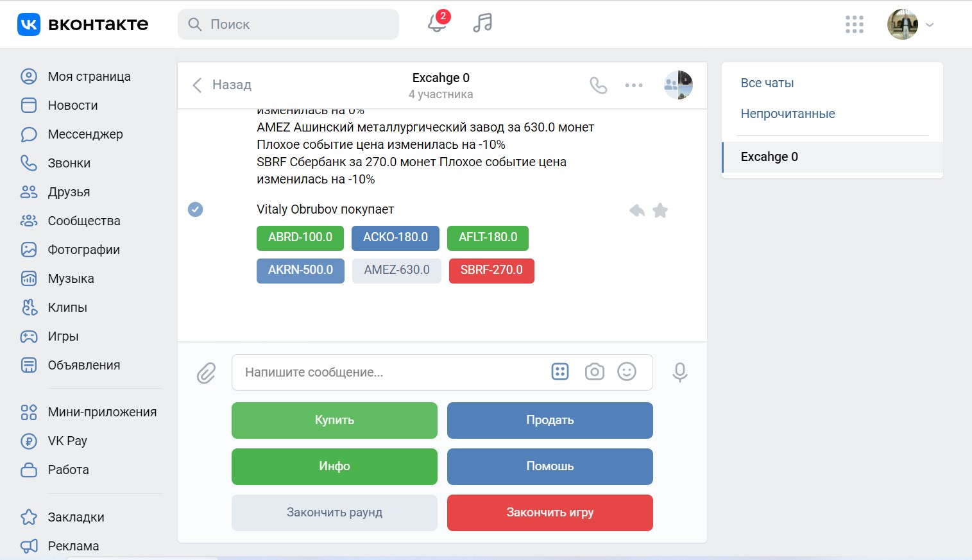The width and height of the screenshot is (972, 560).
Task: Choose the AKRN-500.0 button
Action: [300, 270]
